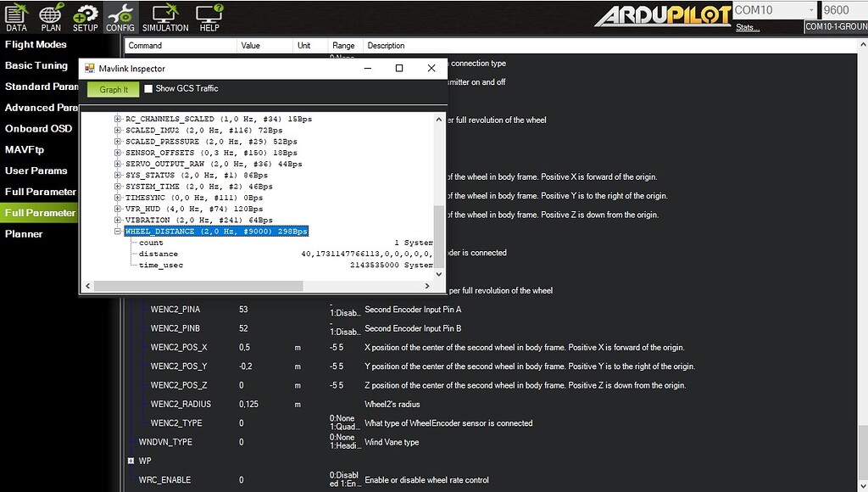868x492 pixels.
Task: Open the DATA flight data screen
Action: 16,16
